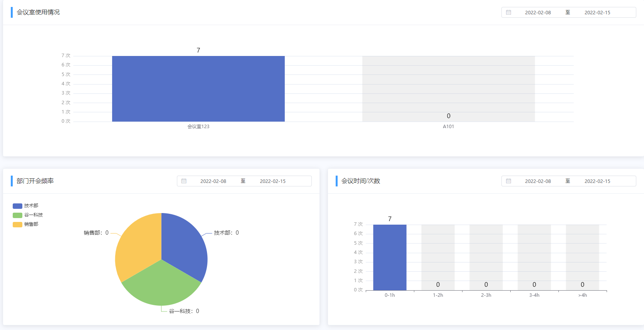Select start date 2022-02-08 in 部门开会频率
This screenshot has width=644, height=330.
pyautogui.click(x=213, y=181)
